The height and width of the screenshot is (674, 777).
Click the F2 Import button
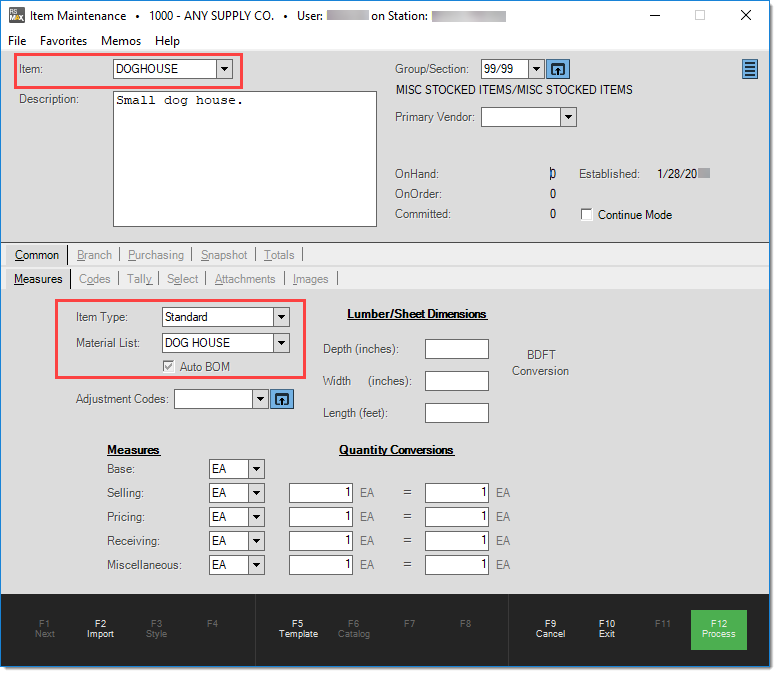(101, 631)
